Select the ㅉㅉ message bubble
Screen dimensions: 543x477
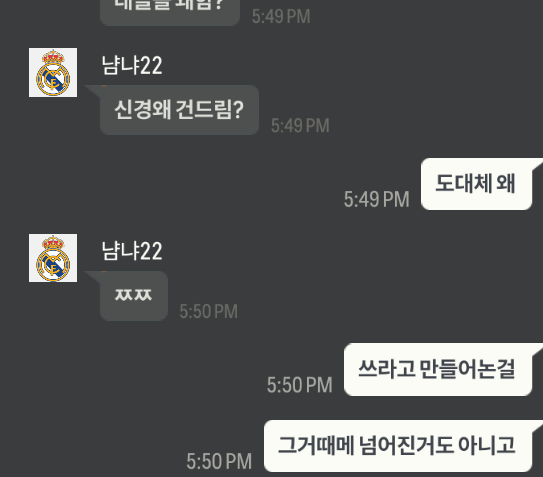tap(134, 296)
